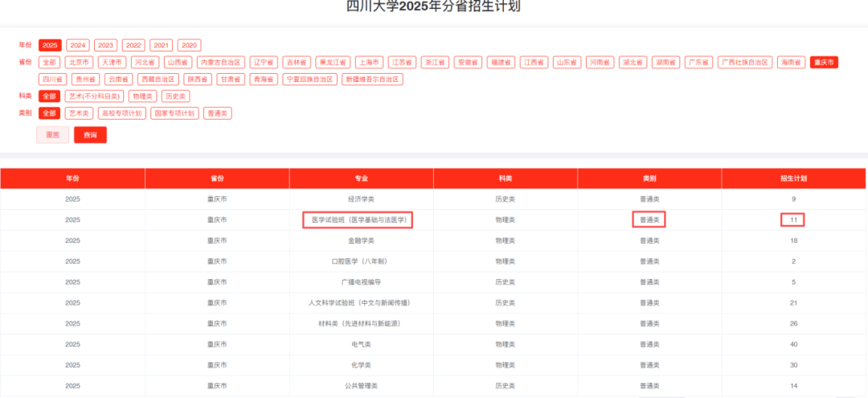Viewport: 868px width, 398px height.
Task: Filter by province 上海市
Action: pyautogui.click(x=369, y=63)
